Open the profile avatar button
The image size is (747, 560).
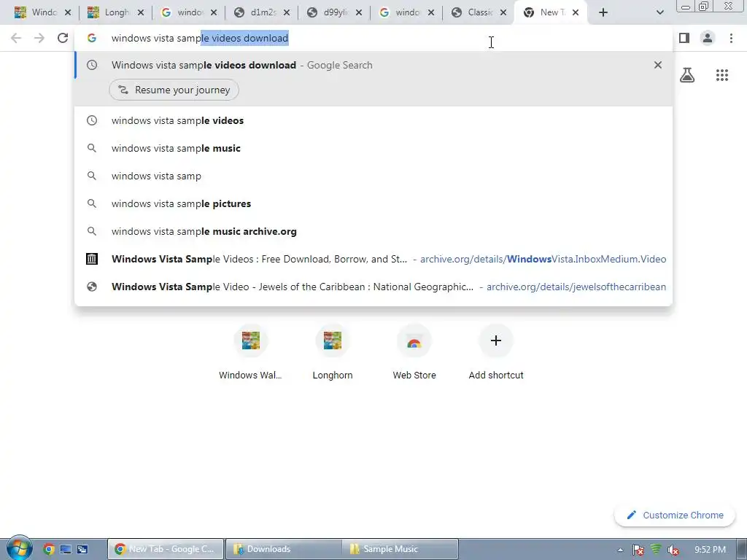(708, 38)
